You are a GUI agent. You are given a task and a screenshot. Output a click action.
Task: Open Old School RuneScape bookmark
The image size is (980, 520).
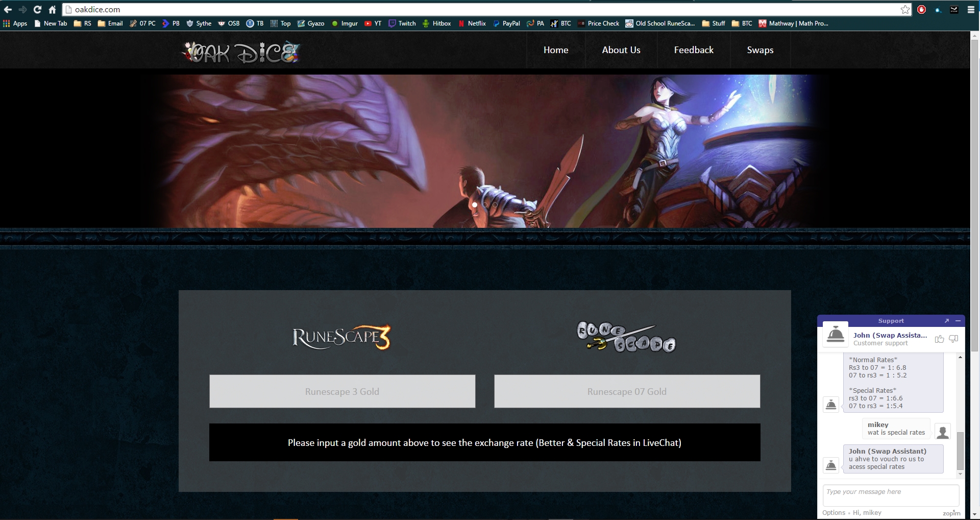click(660, 23)
